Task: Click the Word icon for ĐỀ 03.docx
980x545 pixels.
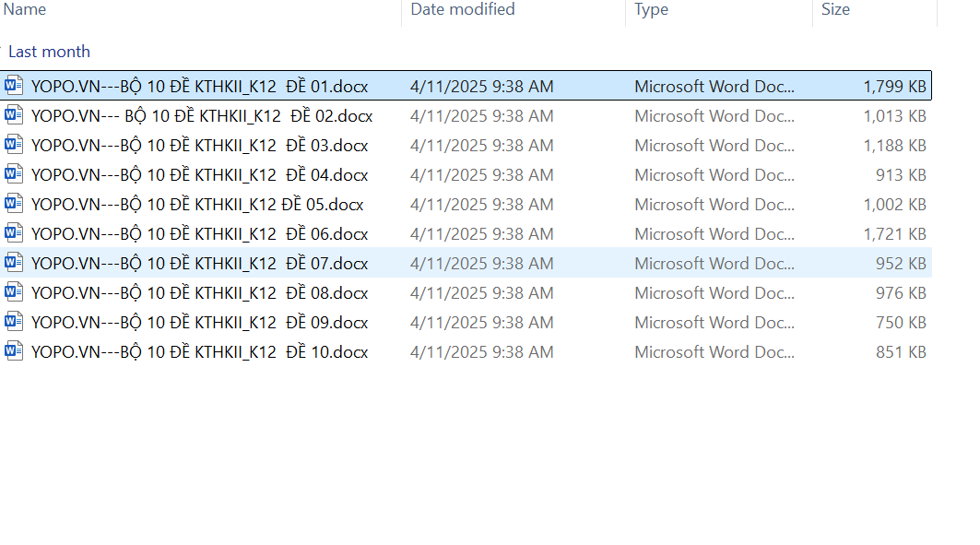Action: pyautogui.click(x=14, y=145)
